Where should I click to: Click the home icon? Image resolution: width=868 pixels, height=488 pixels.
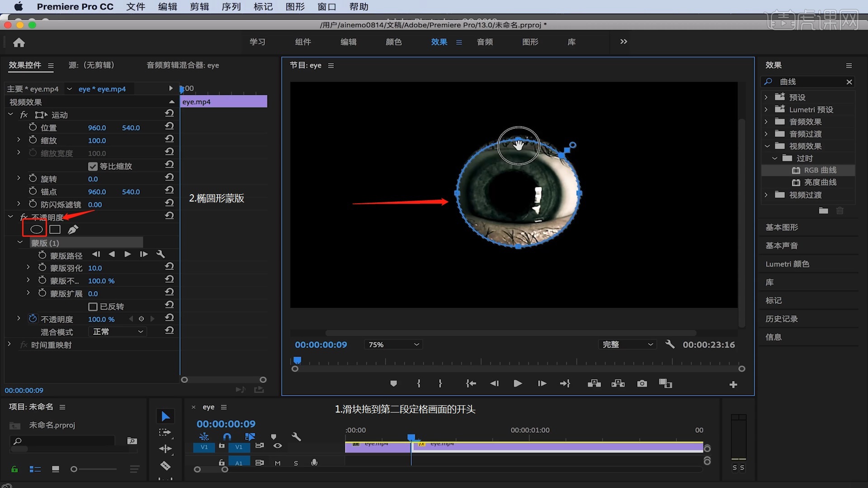19,42
